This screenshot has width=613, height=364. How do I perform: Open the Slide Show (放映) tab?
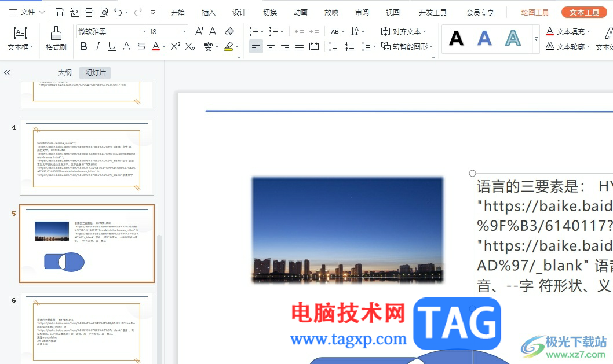(331, 13)
